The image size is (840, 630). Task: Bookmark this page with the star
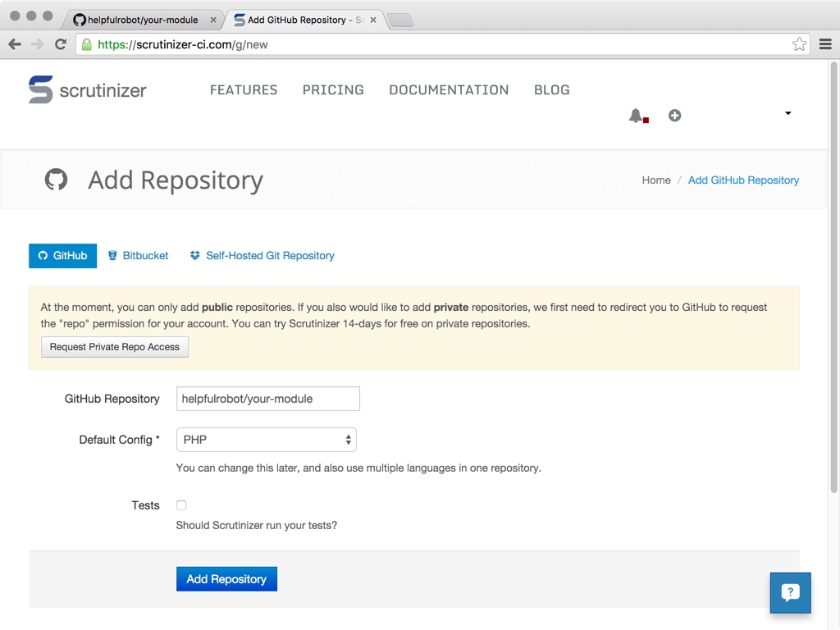tap(799, 44)
